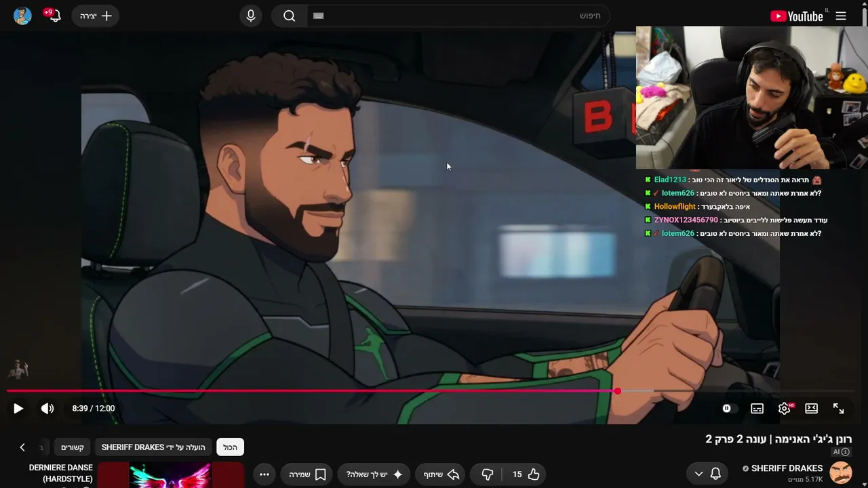Save the video with שמירה

click(x=307, y=474)
